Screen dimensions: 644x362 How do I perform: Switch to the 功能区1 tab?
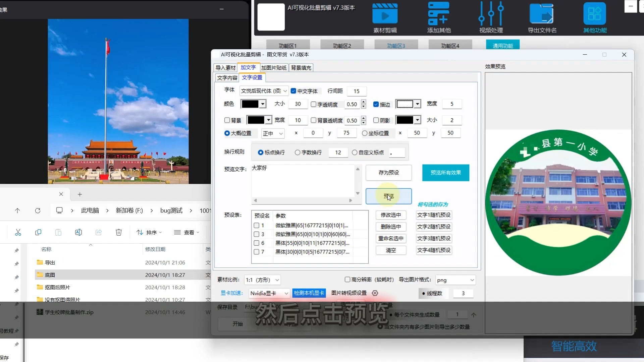(x=288, y=46)
